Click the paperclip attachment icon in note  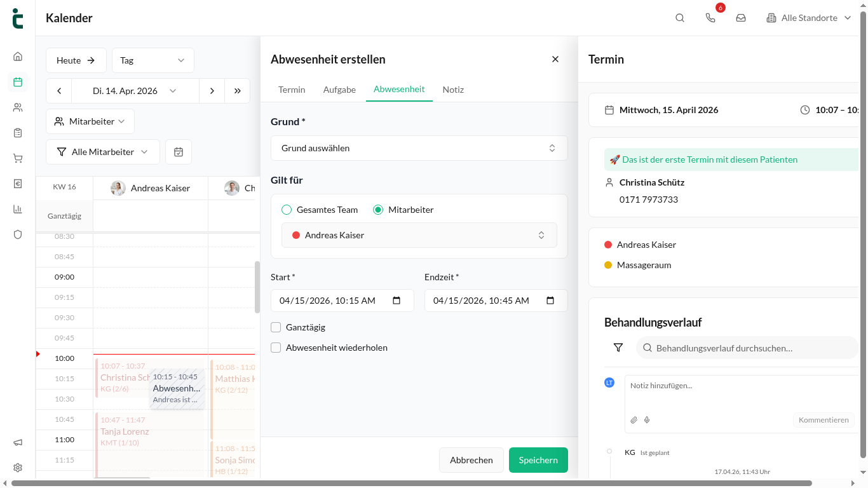(x=634, y=420)
